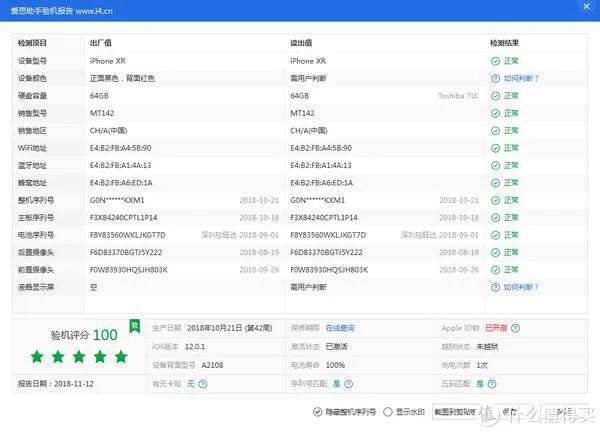Enable the 显示水印 checkbox
The image size is (600, 432).
[x=388, y=412]
